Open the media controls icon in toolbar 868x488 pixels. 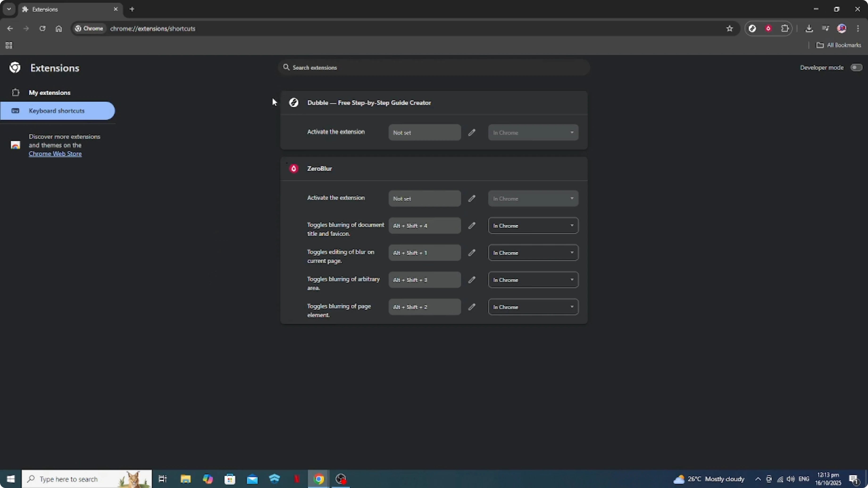pyautogui.click(x=825, y=28)
